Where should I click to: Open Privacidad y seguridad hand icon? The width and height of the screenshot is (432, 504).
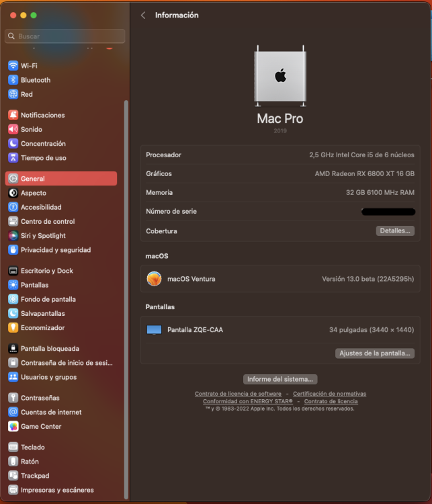[13, 250]
